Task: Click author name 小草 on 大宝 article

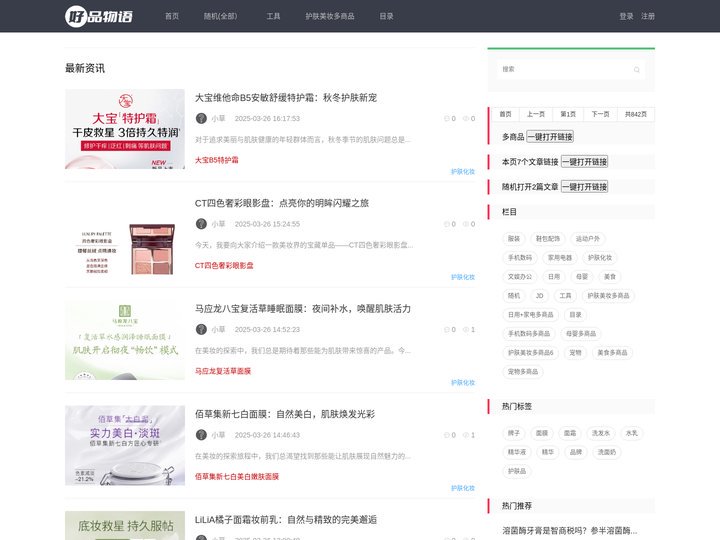Action: click(218, 118)
